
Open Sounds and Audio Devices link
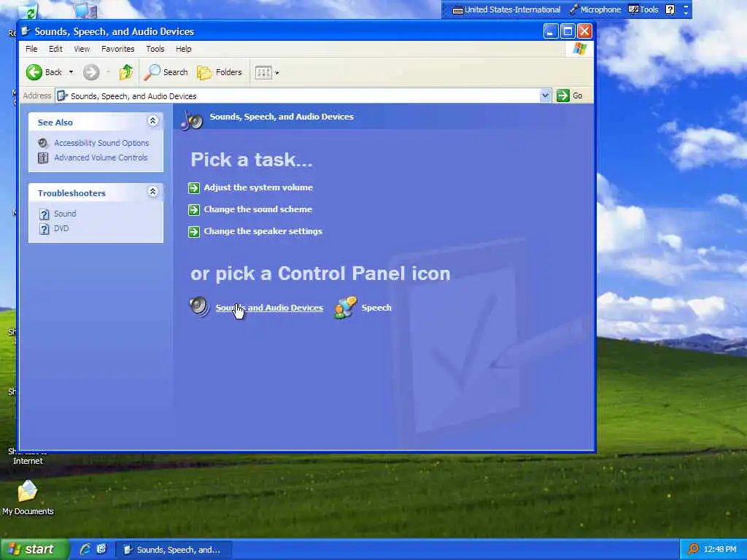tap(269, 308)
